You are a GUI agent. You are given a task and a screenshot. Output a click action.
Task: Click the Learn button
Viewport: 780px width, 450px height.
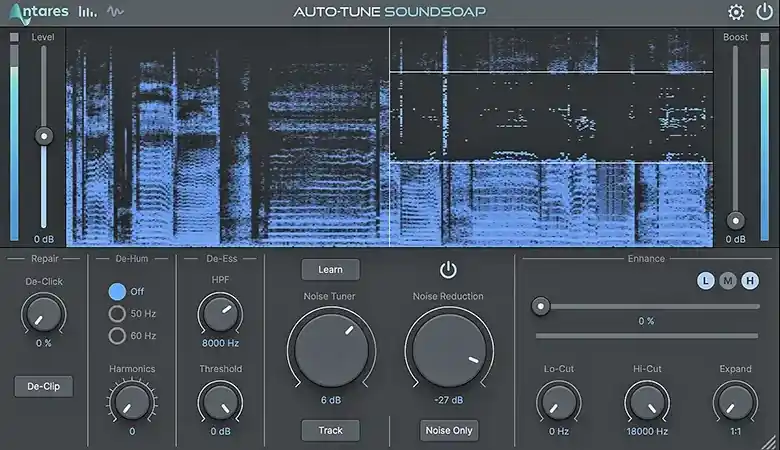pos(330,270)
